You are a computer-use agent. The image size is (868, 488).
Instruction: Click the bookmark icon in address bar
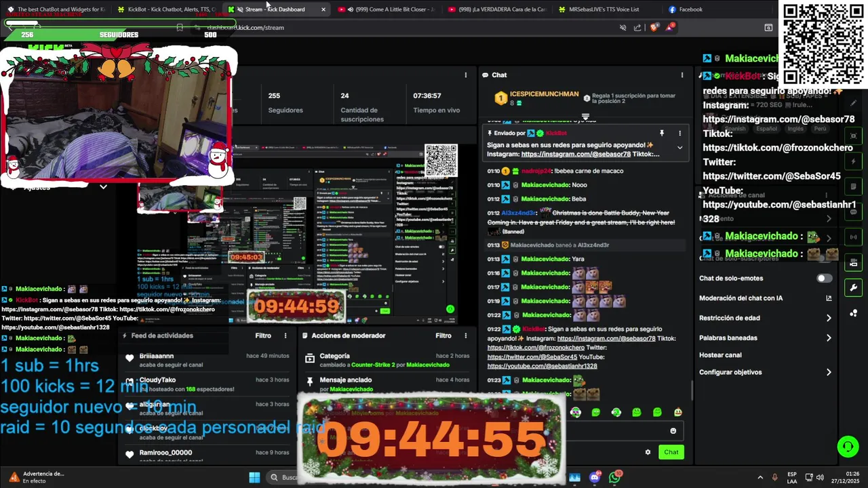[x=180, y=28]
